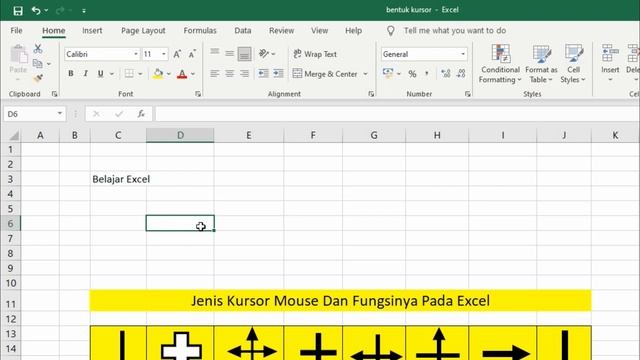Select row header 3
This screenshot has height=360, width=640.
click(x=10, y=179)
